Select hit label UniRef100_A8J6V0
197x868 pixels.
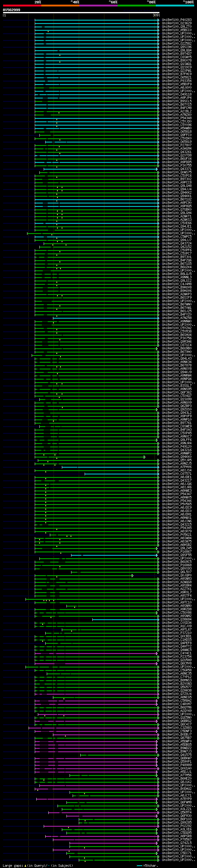[177, 88]
